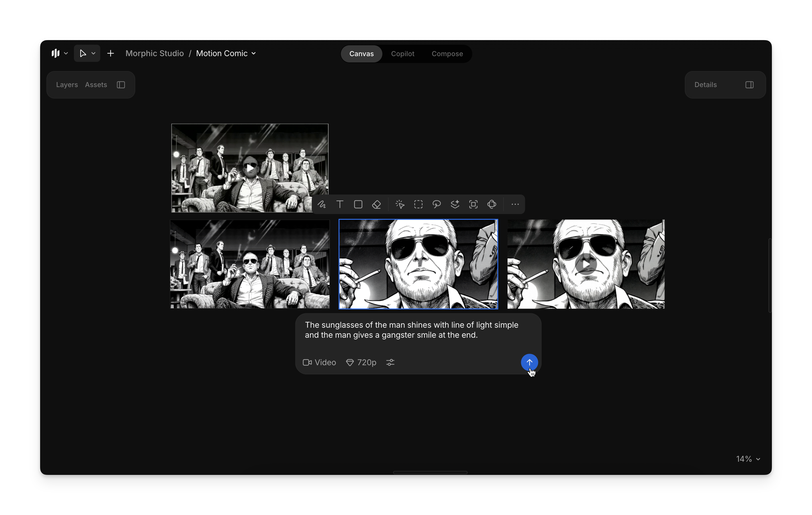Select the freehand draw tool

click(x=321, y=204)
